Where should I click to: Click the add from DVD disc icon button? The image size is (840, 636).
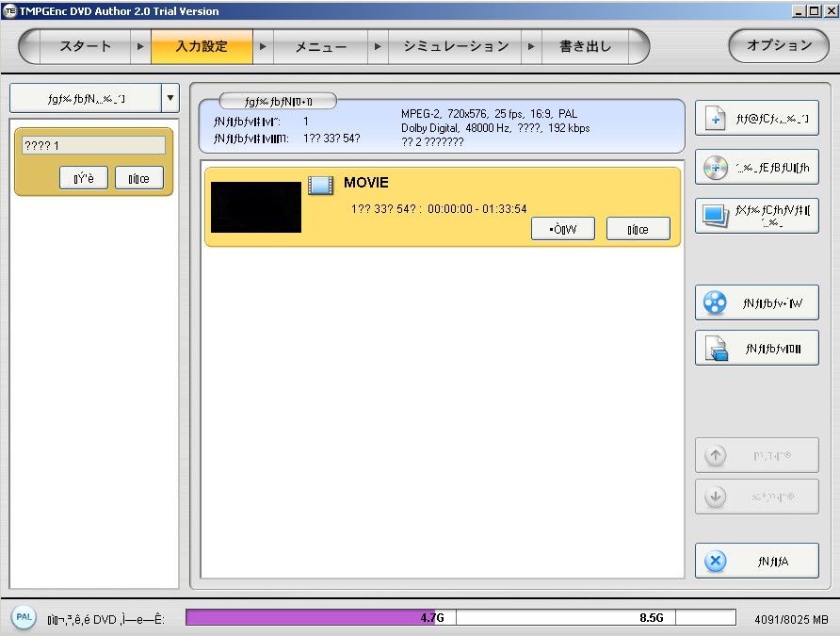click(757, 167)
